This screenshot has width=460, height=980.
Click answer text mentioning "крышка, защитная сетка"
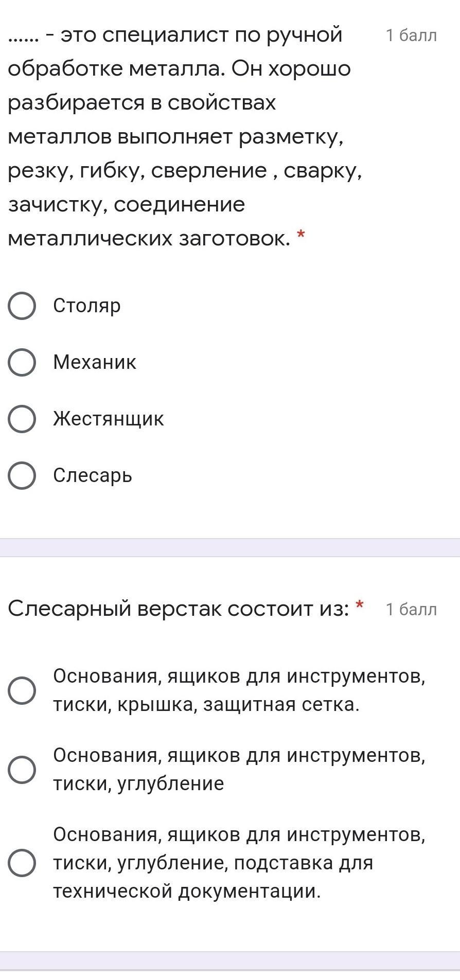click(239, 690)
